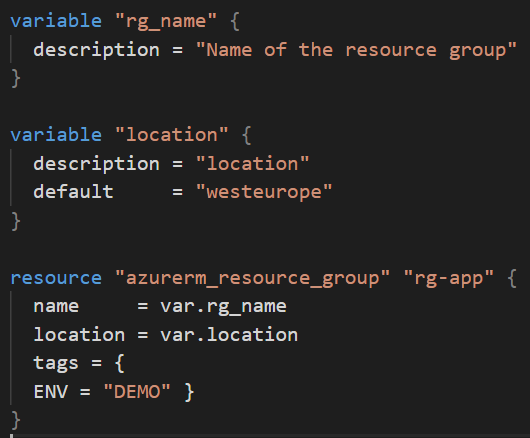This screenshot has width=530, height=438.
Task: Click the closing brace of the rg_name block
Action: point(16,78)
